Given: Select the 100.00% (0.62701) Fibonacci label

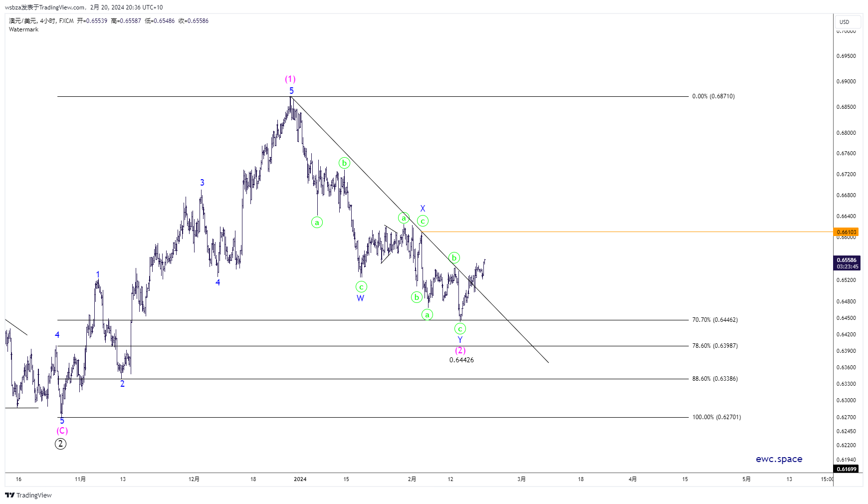Looking at the screenshot, I should point(716,417).
